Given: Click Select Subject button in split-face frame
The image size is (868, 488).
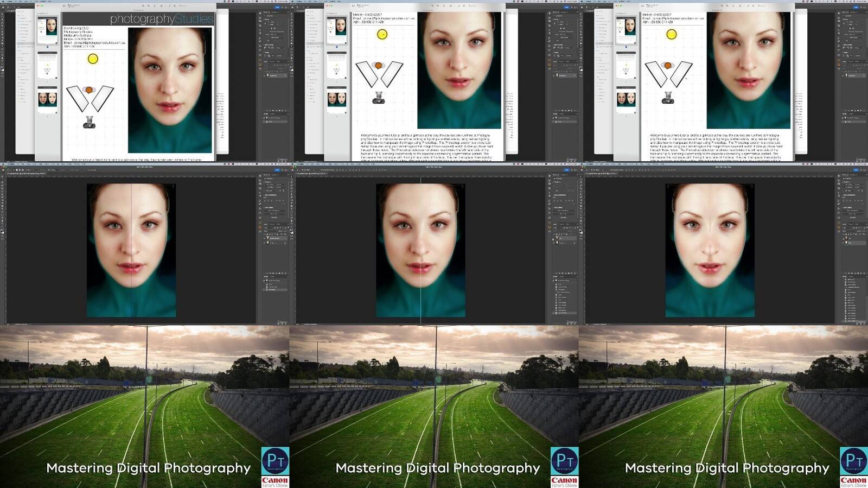Looking at the screenshot, I should (275, 214).
